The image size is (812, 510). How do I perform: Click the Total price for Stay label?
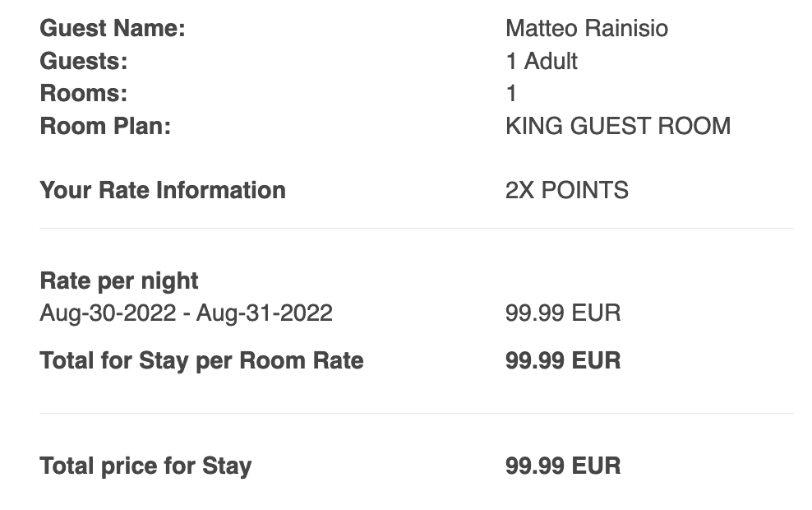145,466
